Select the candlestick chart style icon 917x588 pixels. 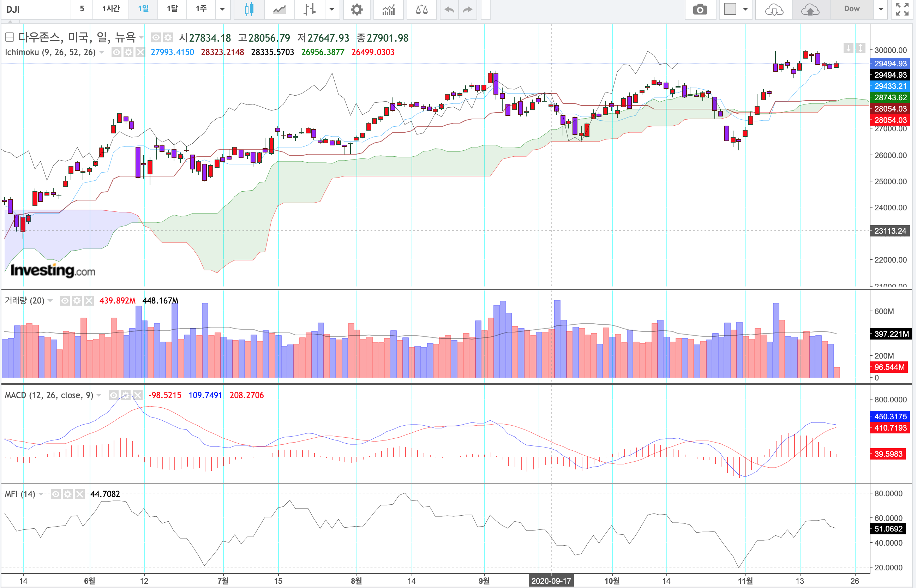(x=249, y=9)
